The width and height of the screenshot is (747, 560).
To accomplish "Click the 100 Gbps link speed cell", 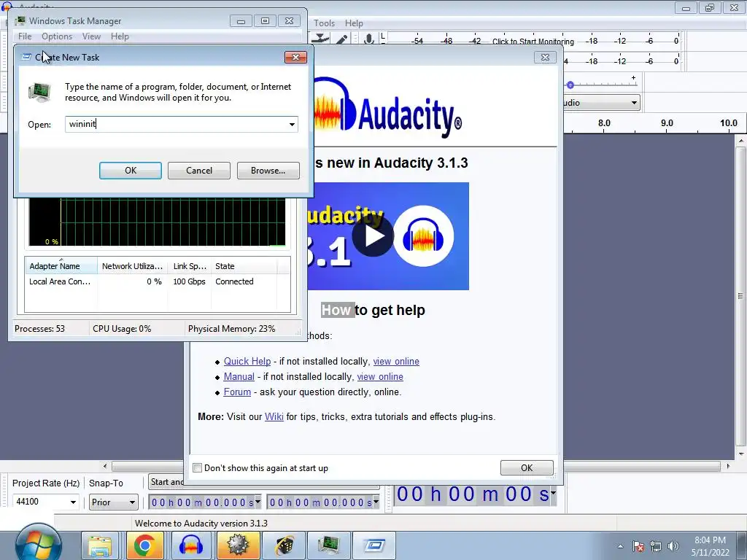I will 189,281.
